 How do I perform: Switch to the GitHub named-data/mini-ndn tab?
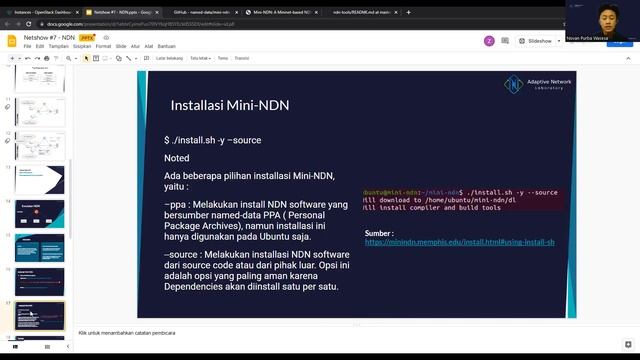click(202, 12)
